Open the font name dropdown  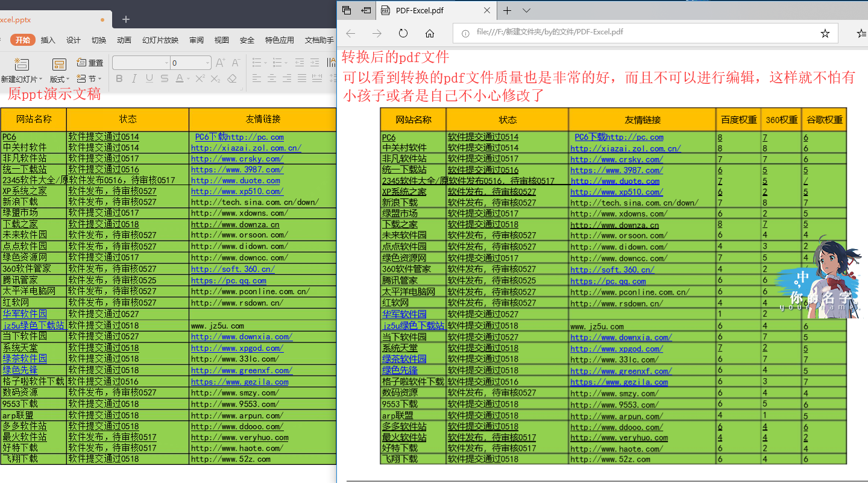coord(167,63)
